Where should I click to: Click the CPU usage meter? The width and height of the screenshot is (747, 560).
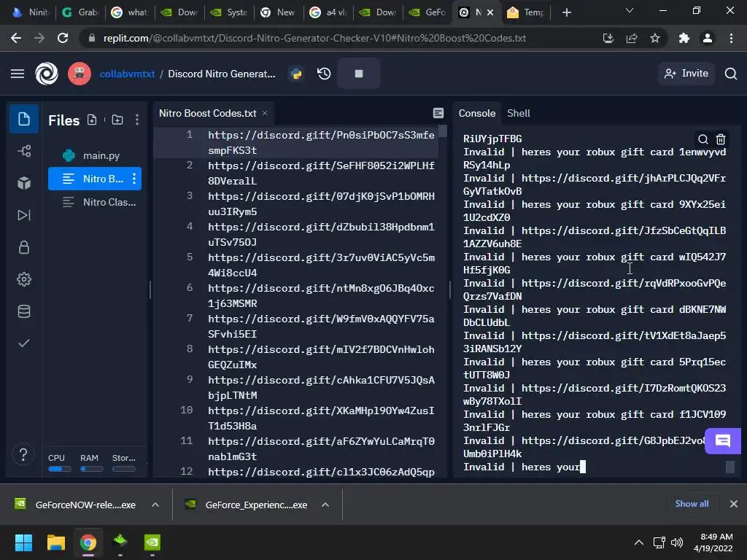(59, 463)
